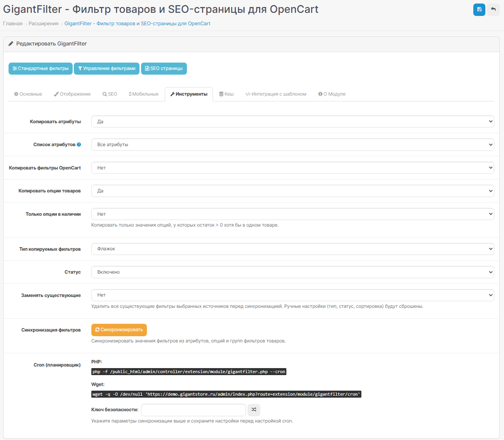Open Тип копируемых фильтров dropdown
The height and width of the screenshot is (440, 504).
[x=293, y=249]
